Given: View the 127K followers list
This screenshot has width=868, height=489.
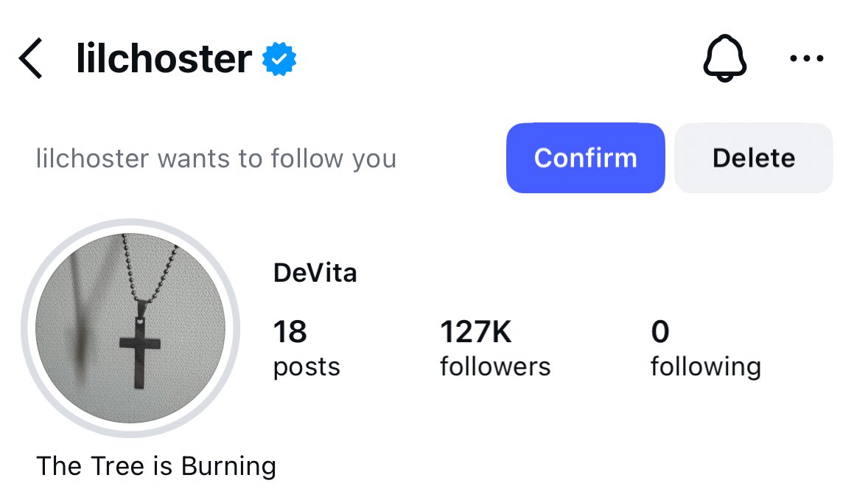Looking at the screenshot, I should [x=495, y=348].
